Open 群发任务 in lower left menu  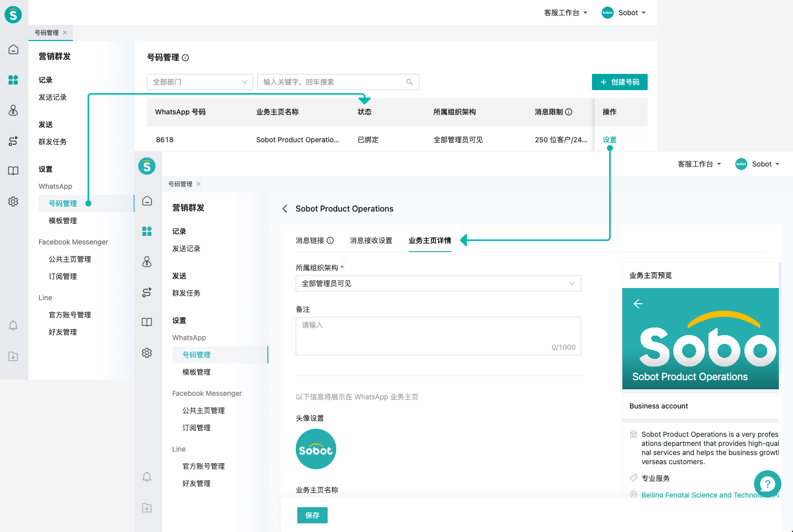(x=186, y=293)
